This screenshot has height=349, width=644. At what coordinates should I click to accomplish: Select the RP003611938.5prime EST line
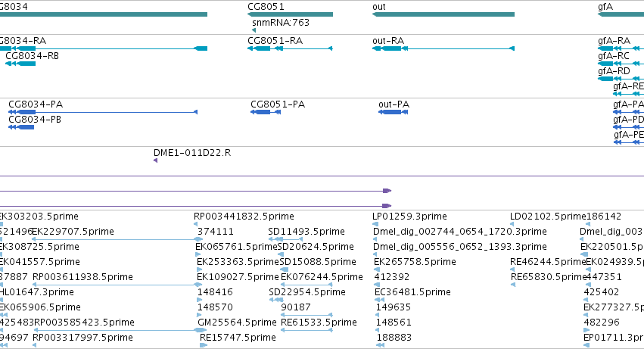118,285
